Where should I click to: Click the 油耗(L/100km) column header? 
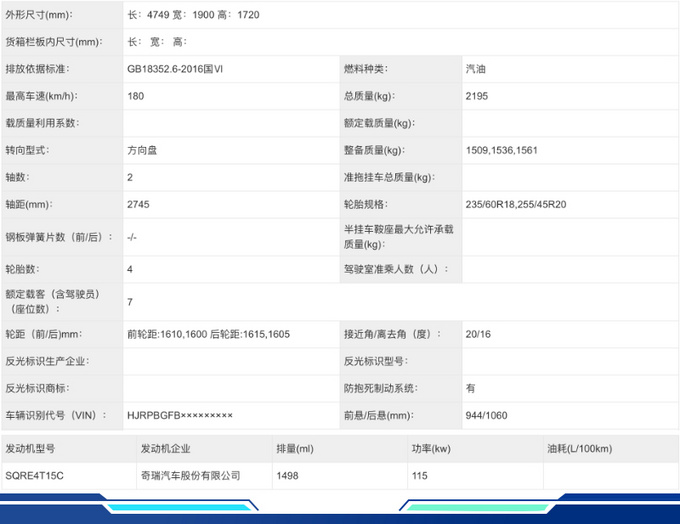pyautogui.click(x=580, y=449)
